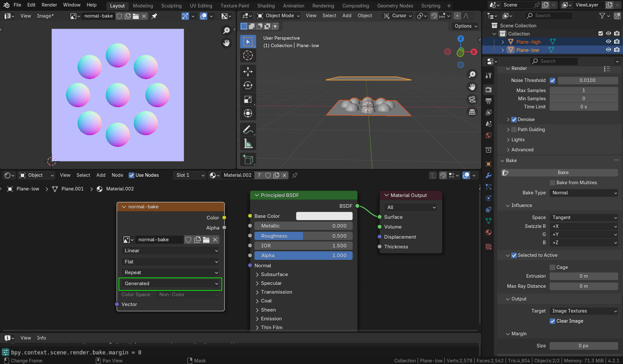Viewport: 623px width, 364px height.
Task: Switch viewport to orthographic grid icon
Action: point(472,112)
